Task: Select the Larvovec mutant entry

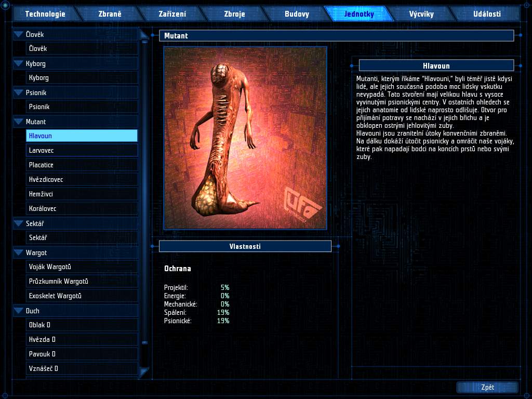Action: (x=82, y=150)
